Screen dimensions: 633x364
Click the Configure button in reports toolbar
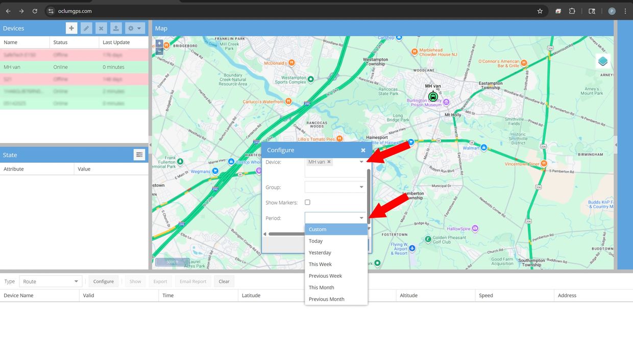click(103, 281)
